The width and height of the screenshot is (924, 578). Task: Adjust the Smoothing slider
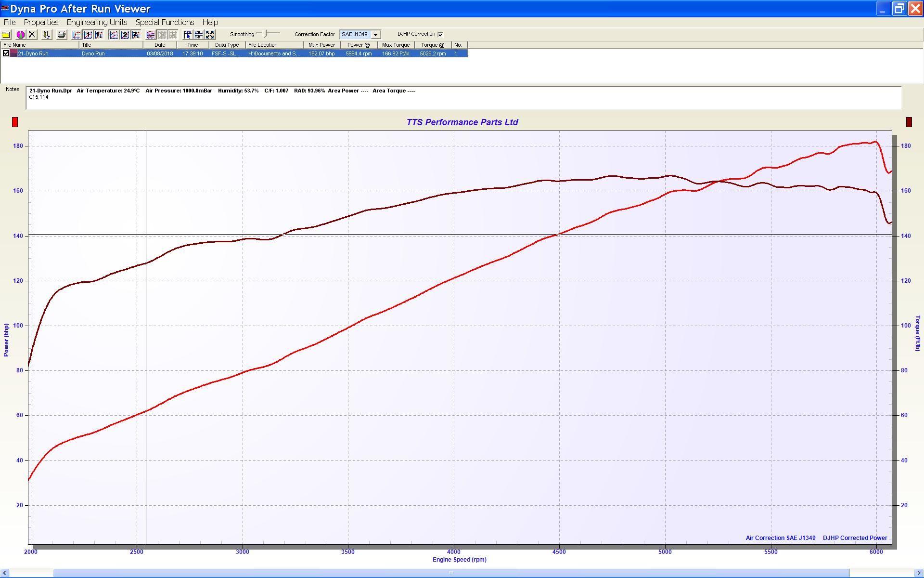click(266, 34)
